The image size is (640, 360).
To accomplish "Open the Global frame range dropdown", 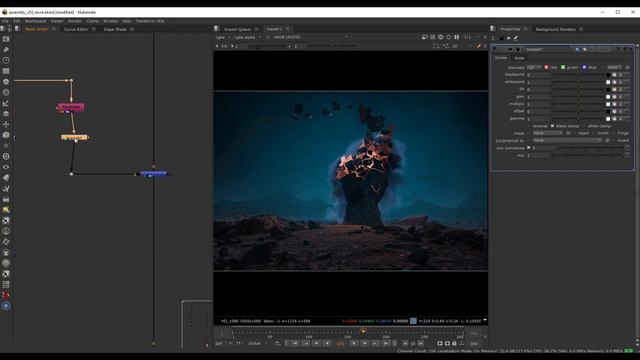I will 257,344.
